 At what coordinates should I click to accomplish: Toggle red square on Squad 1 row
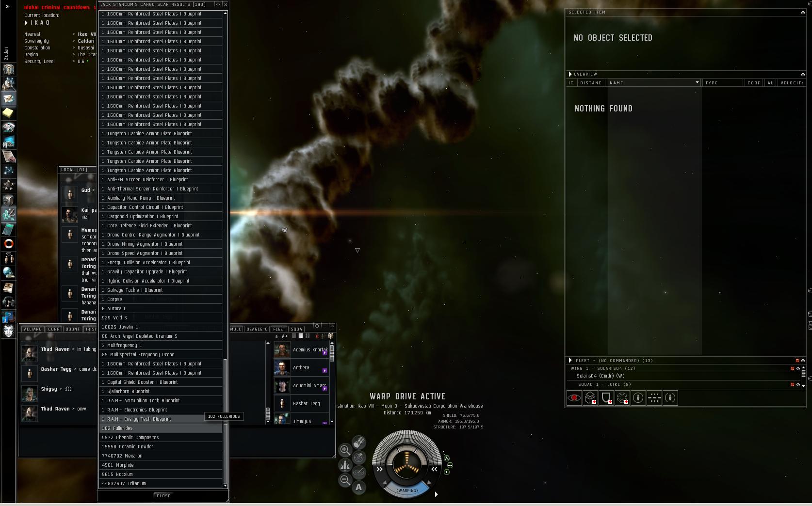pyautogui.click(x=793, y=384)
